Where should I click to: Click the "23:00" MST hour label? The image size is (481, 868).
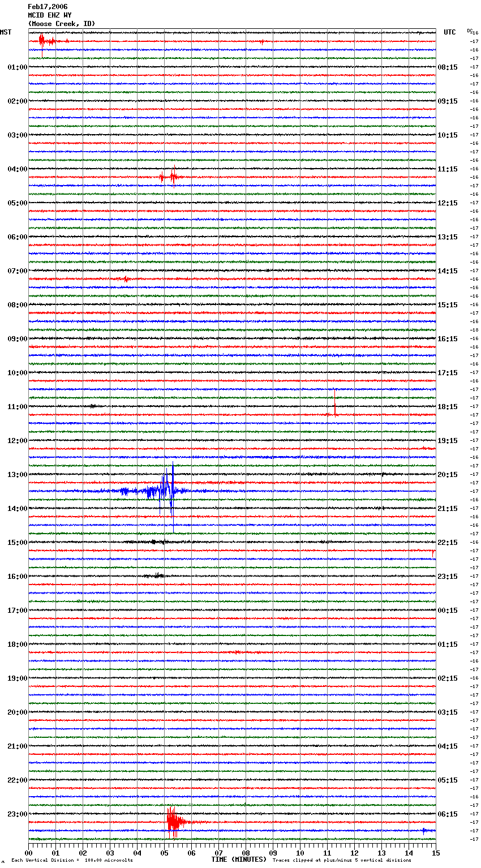click(x=18, y=814)
